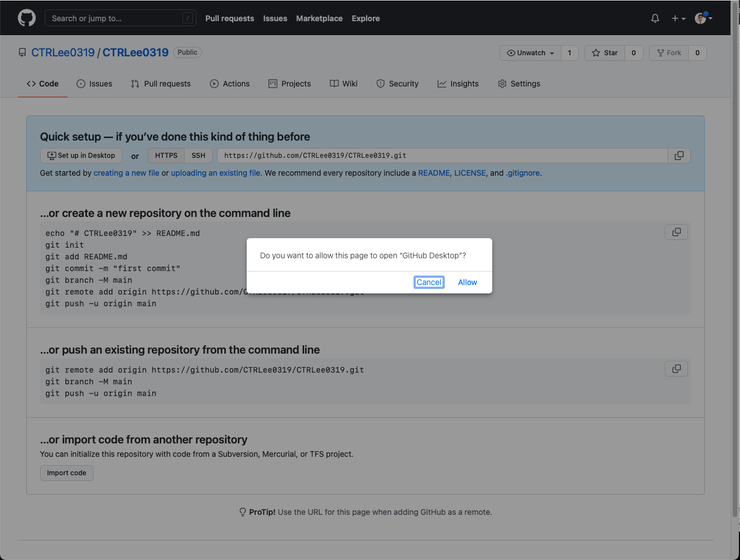The width and height of the screenshot is (740, 560).
Task: Open the watchers count of 1
Action: tap(569, 53)
